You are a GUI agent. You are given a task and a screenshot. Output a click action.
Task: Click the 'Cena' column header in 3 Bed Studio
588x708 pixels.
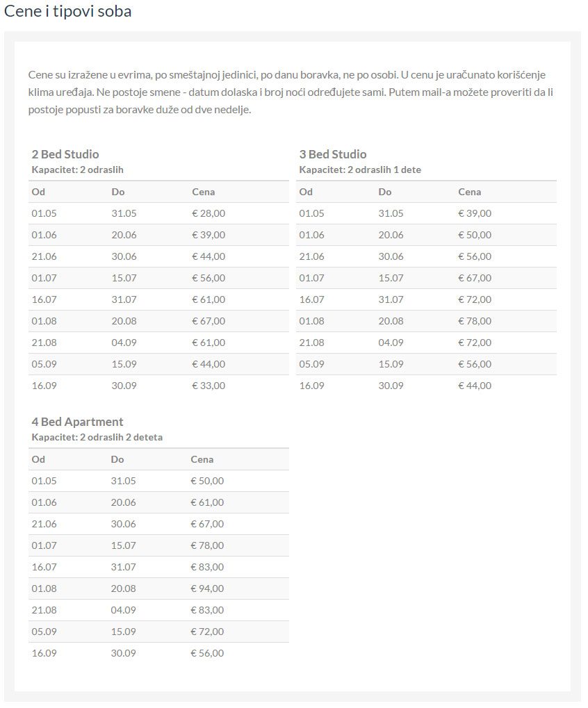(x=469, y=192)
